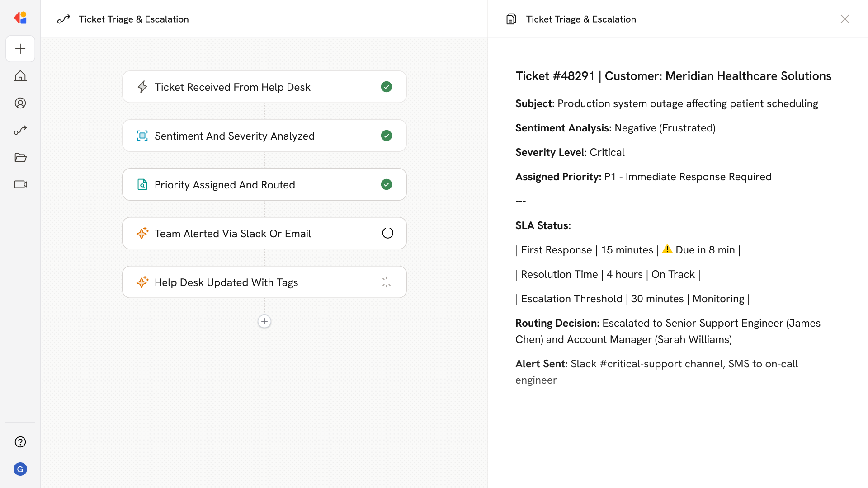Click the scan icon on Sentiment And Severity node
Screen dimensions: 868x488
coord(142,136)
